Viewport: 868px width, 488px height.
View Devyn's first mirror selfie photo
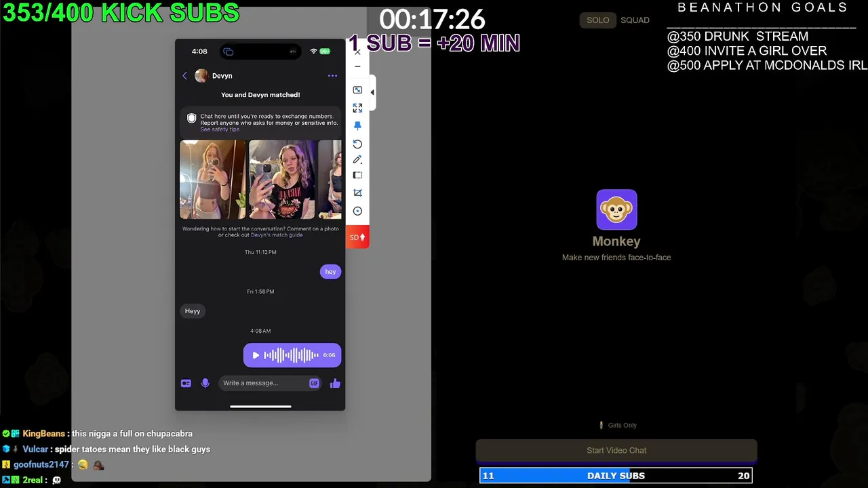(212, 179)
